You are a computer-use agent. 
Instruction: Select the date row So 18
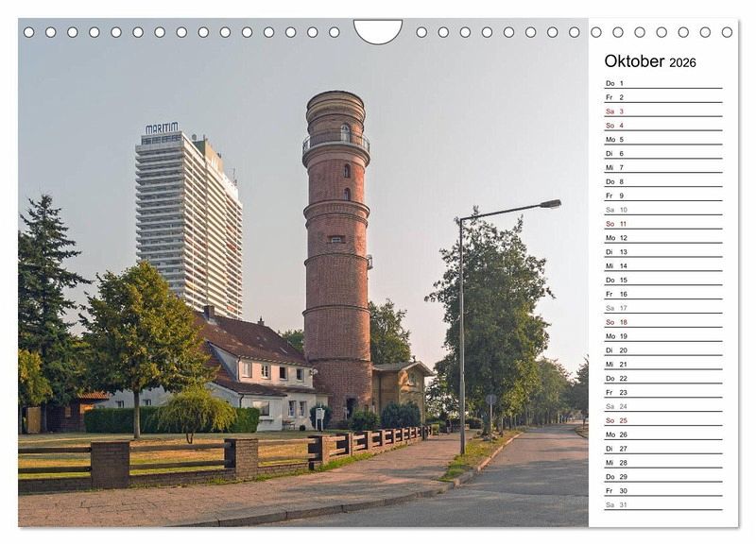point(663,322)
